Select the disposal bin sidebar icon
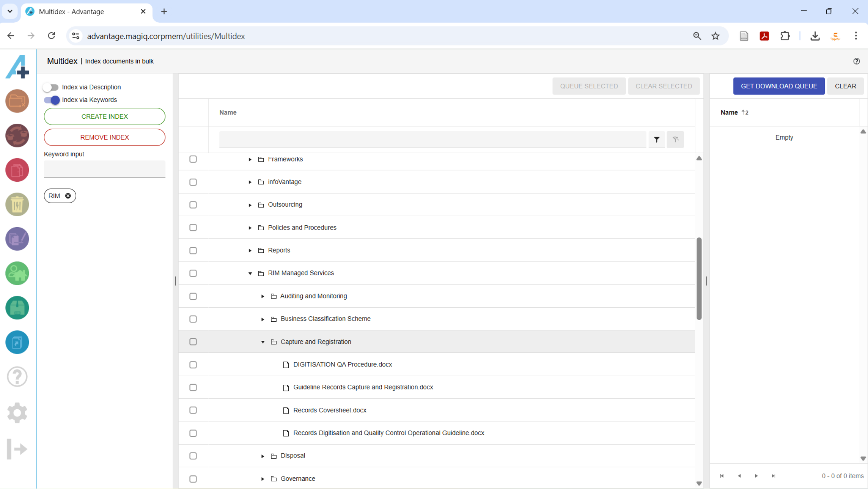 (x=17, y=204)
